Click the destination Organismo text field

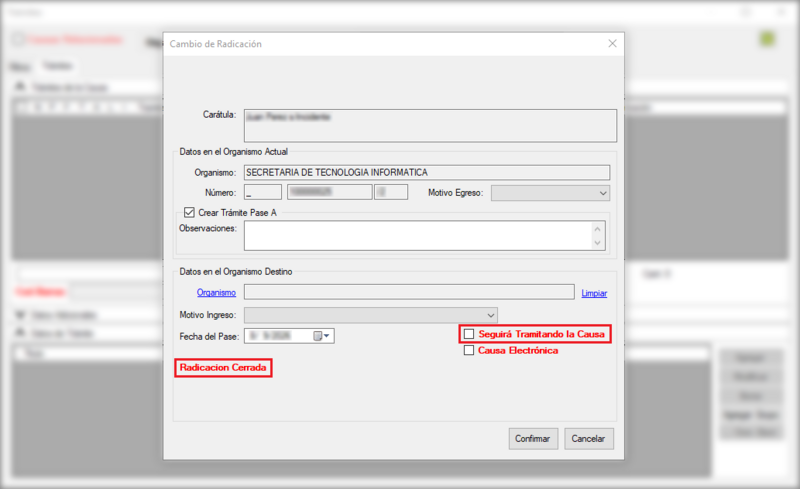(409, 292)
